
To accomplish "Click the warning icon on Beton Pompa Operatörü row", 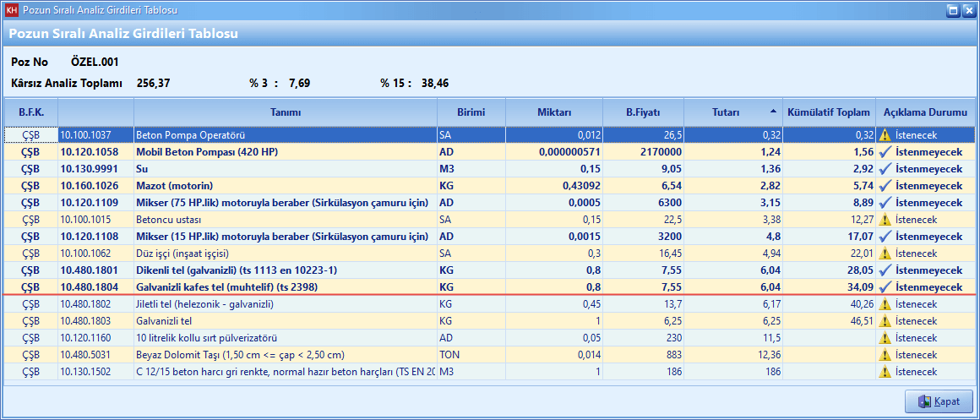I will pyautogui.click(x=885, y=135).
